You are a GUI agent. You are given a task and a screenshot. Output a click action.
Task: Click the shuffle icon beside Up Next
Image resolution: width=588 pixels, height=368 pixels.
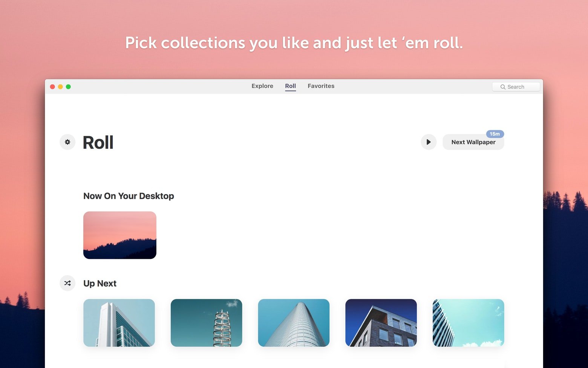coord(67,283)
